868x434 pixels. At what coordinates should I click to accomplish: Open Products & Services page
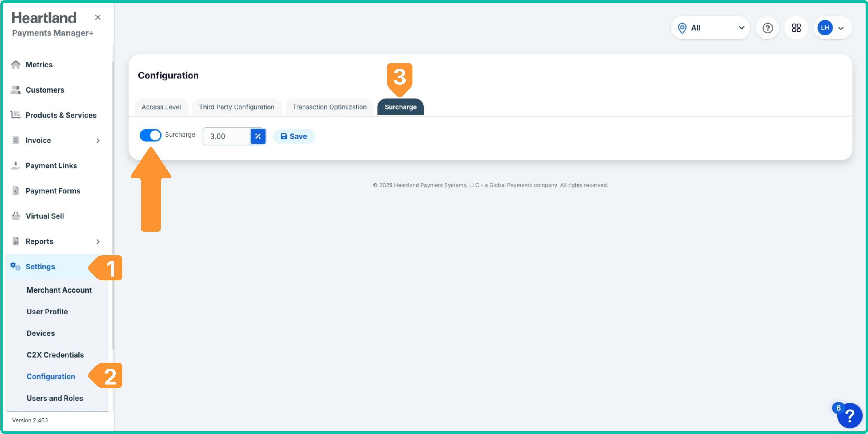click(61, 115)
